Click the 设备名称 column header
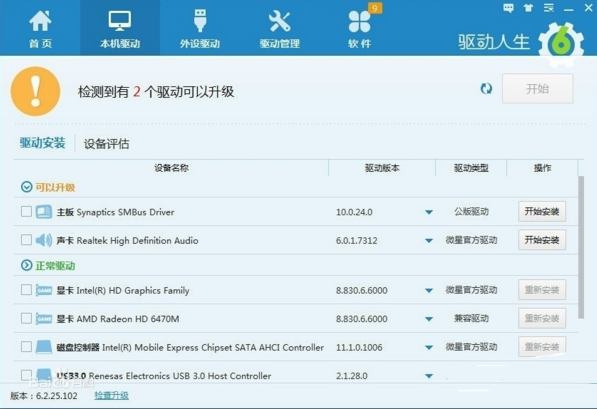The width and height of the screenshot is (597, 409). (171, 168)
